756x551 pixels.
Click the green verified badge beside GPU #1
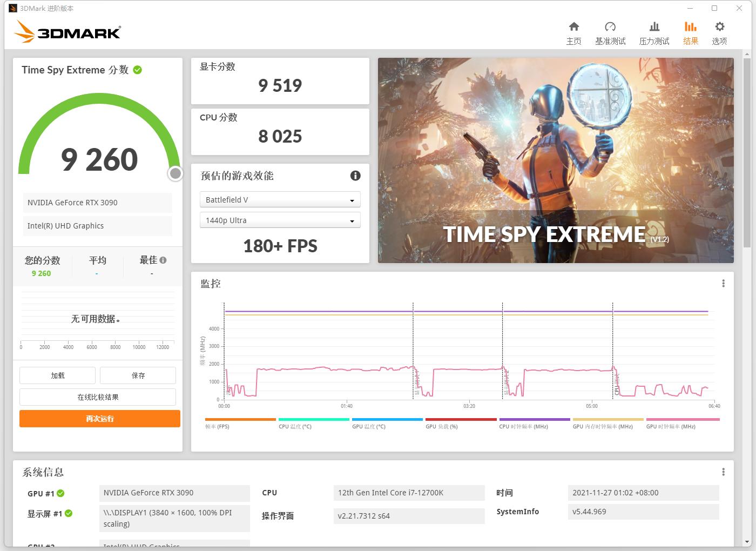point(61,493)
